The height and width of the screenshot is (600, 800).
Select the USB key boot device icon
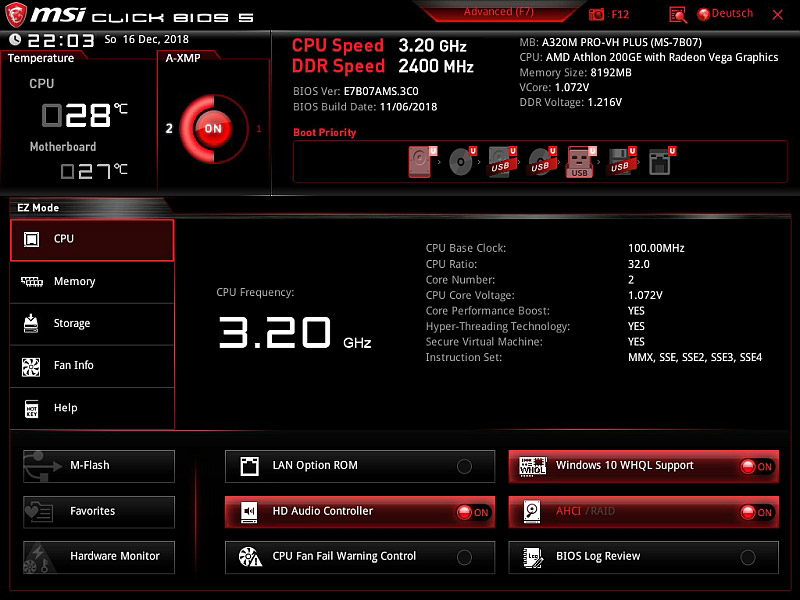pos(580,162)
